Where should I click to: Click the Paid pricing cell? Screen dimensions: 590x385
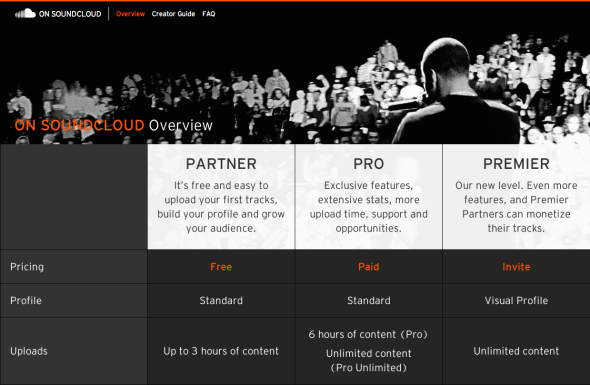coord(369,267)
